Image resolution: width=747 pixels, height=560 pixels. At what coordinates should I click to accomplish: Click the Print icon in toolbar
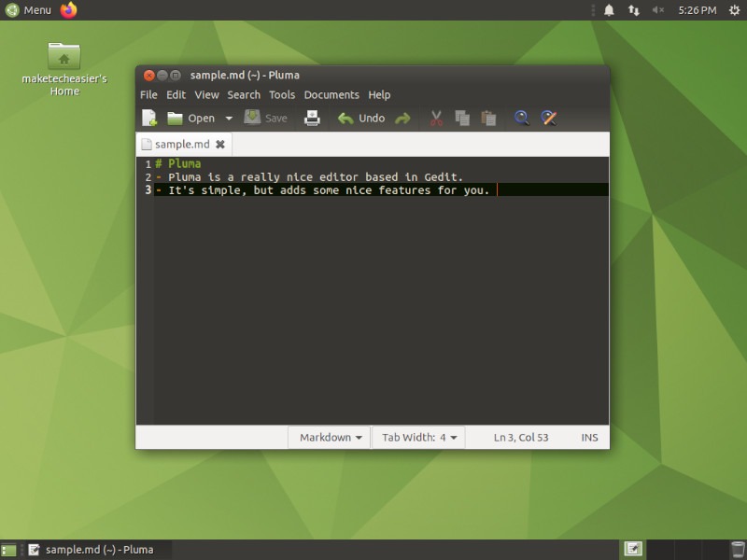tap(312, 119)
